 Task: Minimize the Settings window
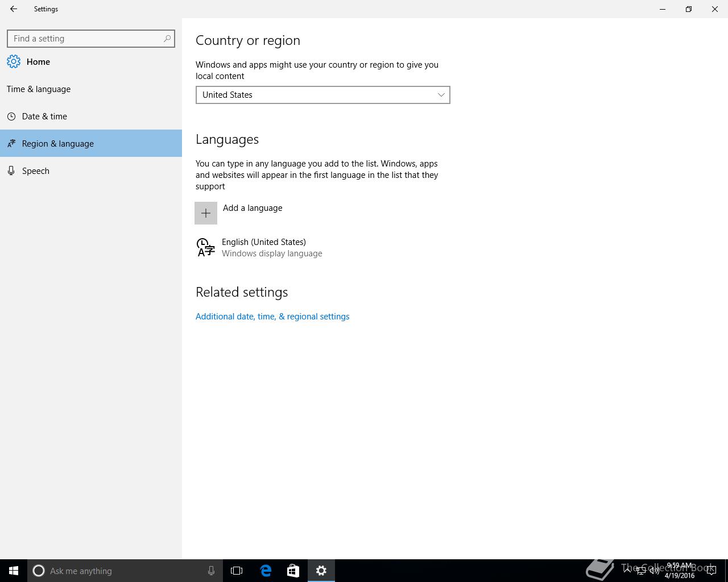point(663,9)
